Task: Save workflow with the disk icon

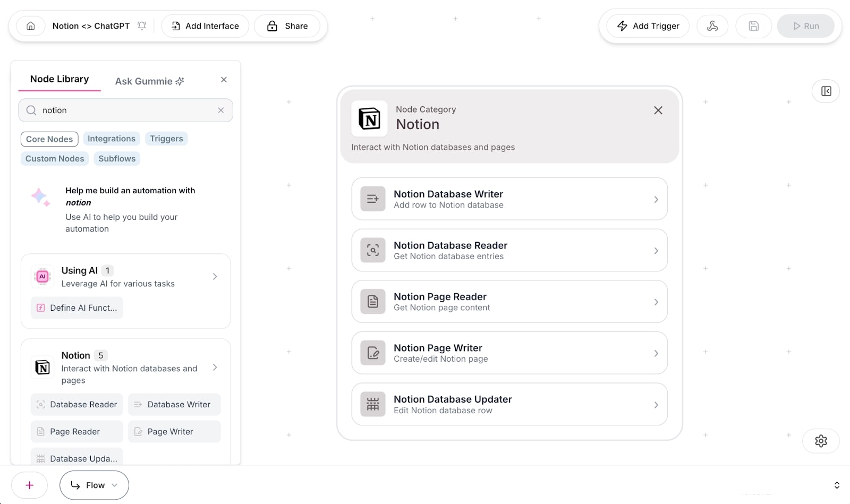Action: pyautogui.click(x=753, y=26)
